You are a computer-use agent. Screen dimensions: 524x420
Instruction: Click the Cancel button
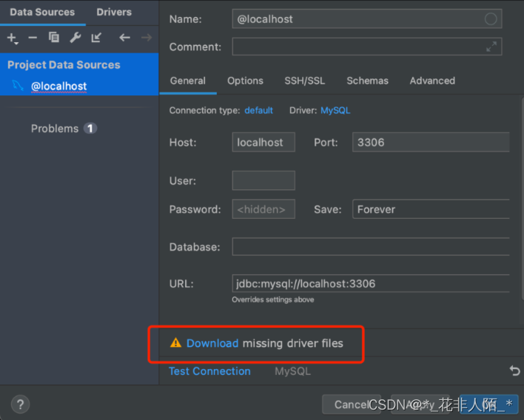tap(352, 404)
